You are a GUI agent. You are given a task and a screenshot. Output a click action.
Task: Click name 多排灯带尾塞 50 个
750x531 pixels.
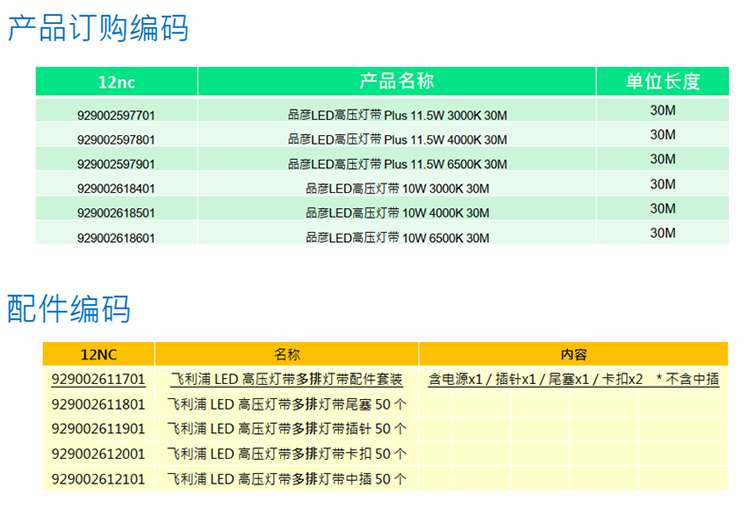click(287, 405)
